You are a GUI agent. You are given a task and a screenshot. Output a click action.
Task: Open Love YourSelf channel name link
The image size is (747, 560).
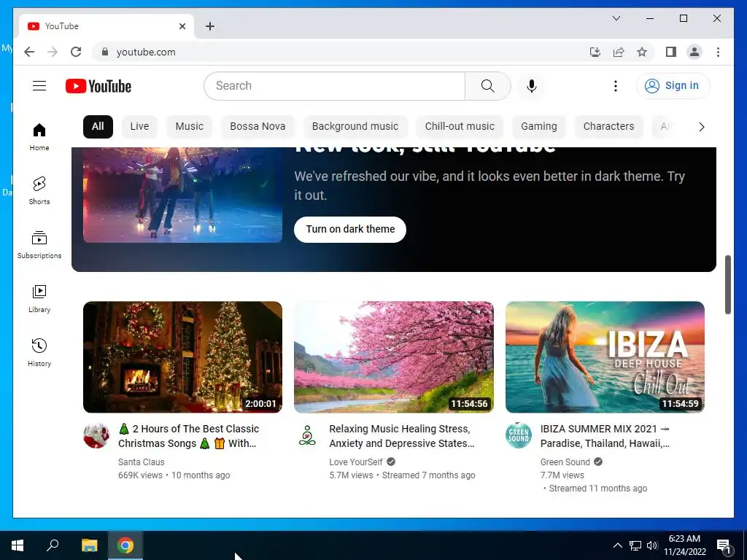[x=356, y=462]
